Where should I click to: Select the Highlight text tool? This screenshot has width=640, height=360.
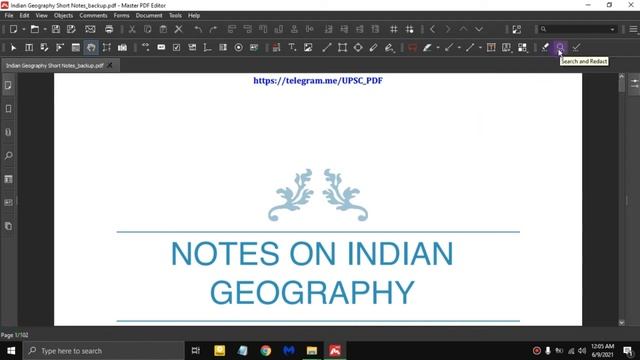[427, 48]
